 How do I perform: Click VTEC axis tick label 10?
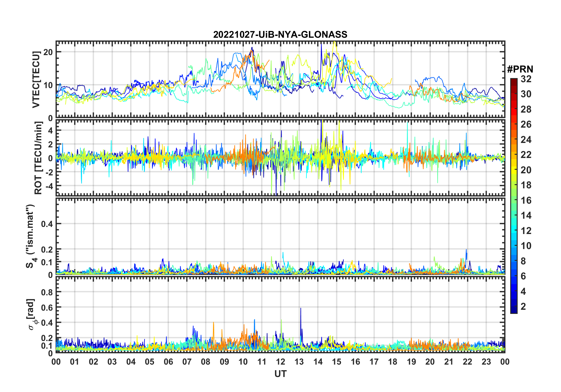(48, 85)
